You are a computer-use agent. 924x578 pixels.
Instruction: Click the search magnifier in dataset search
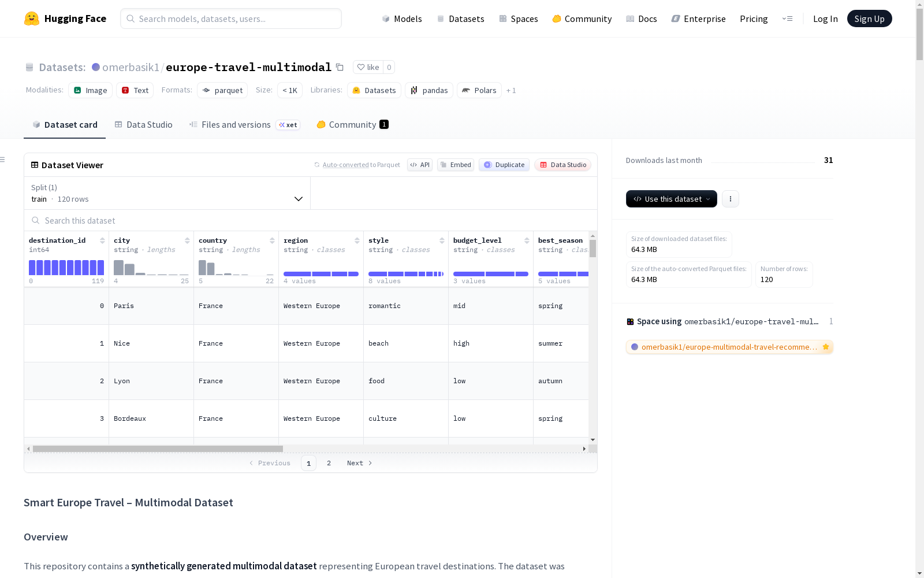[36, 220]
